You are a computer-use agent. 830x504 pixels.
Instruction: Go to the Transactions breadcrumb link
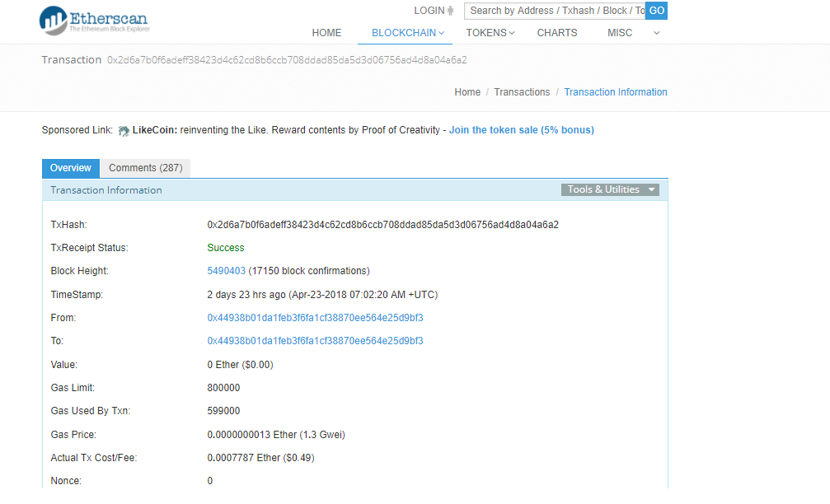[x=522, y=92]
